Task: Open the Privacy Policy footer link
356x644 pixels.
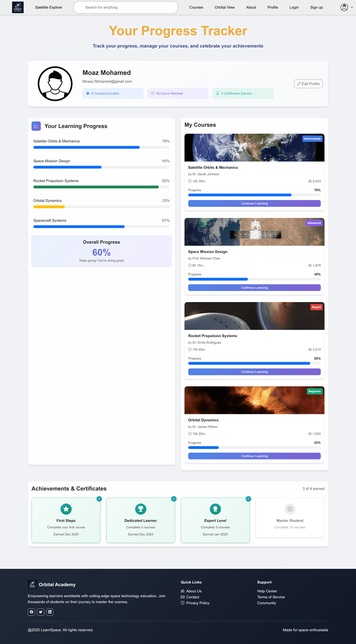Action: 197,603
